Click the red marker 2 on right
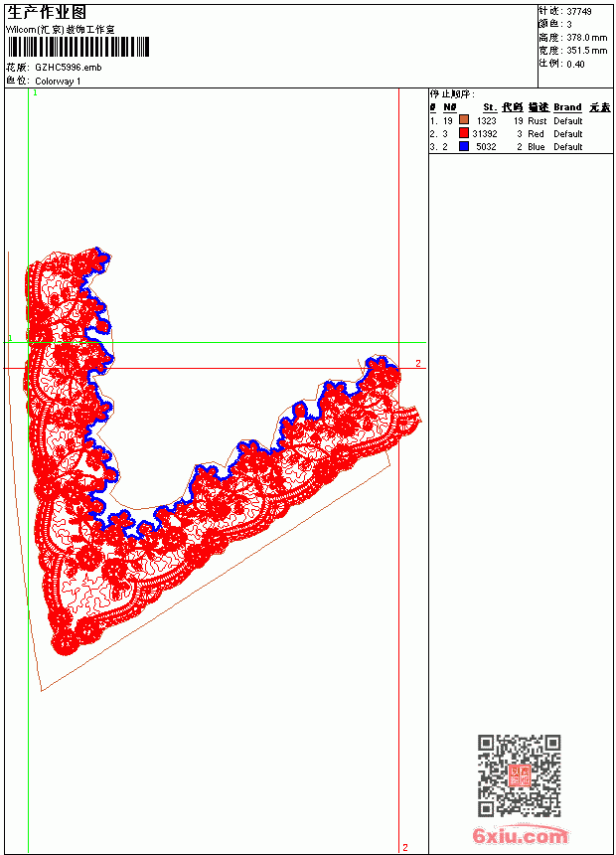This screenshot has height=855, width=616. pyautogui.click(x=418, y=363)
